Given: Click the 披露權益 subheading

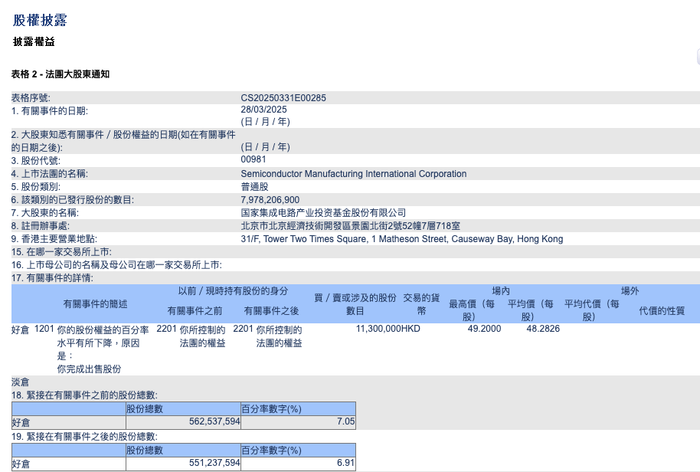Looking at the screenshot, I should pos(33,42).
